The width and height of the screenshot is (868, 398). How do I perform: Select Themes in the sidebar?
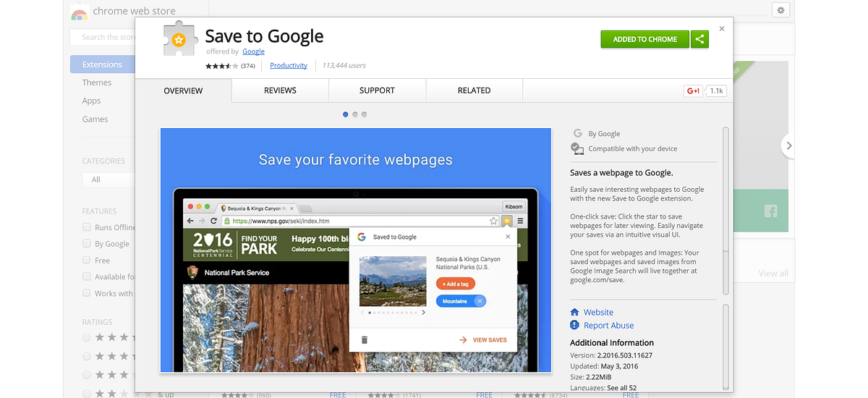pos(97,82)
